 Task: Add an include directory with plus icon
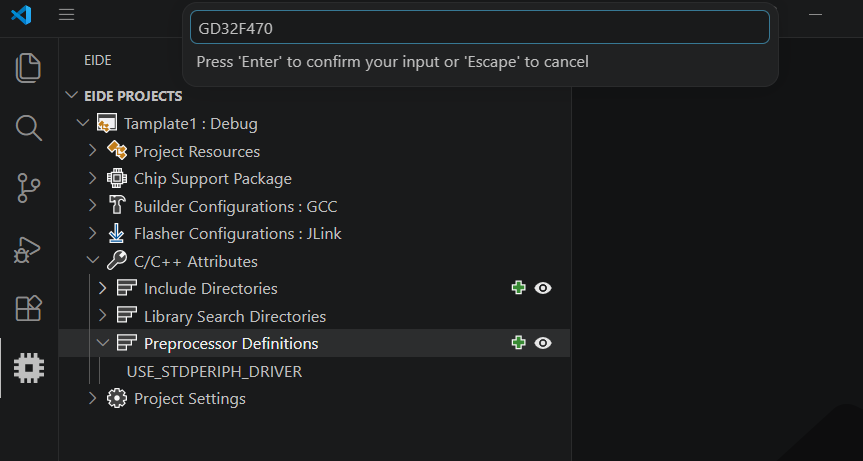(518, 288)
